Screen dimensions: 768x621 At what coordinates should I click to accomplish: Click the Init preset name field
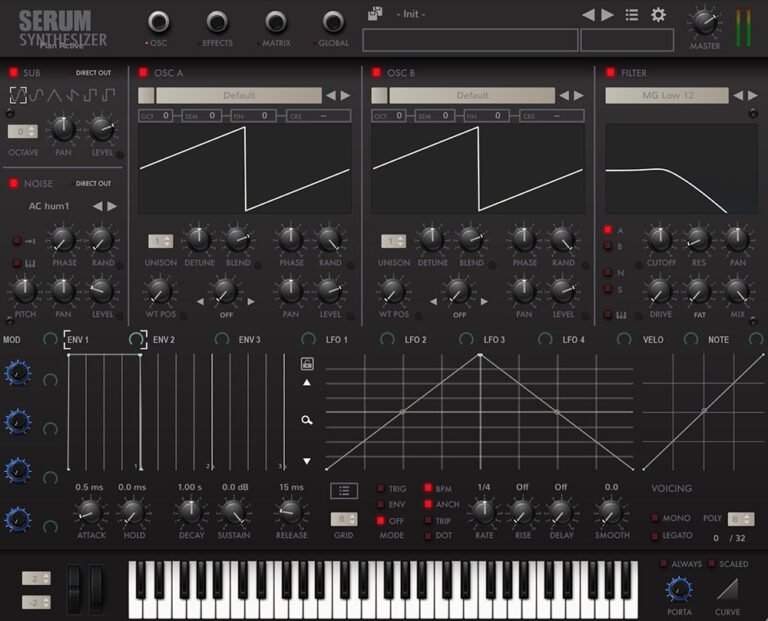(x=410, y=14)
